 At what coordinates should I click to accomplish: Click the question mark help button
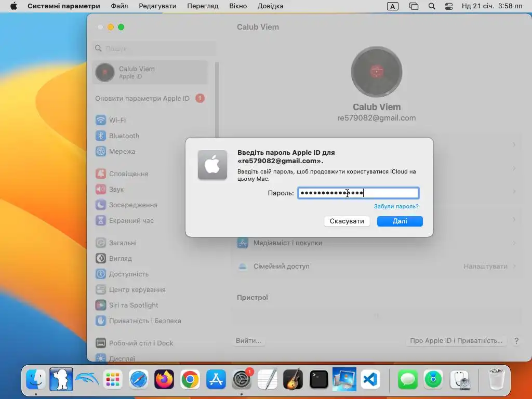tap(516, 341)
